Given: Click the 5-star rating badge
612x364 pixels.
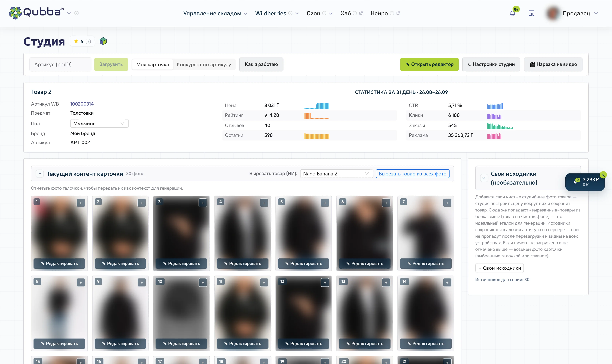Looking at the screenshot, I should tap(82, 41).
